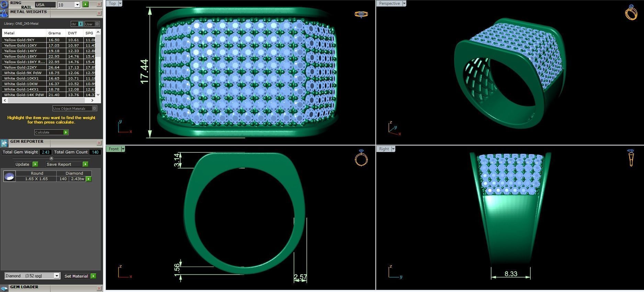Open the ring size 10 dropdown
This screenshot has width=644, height=292.
tap(77, 5)
